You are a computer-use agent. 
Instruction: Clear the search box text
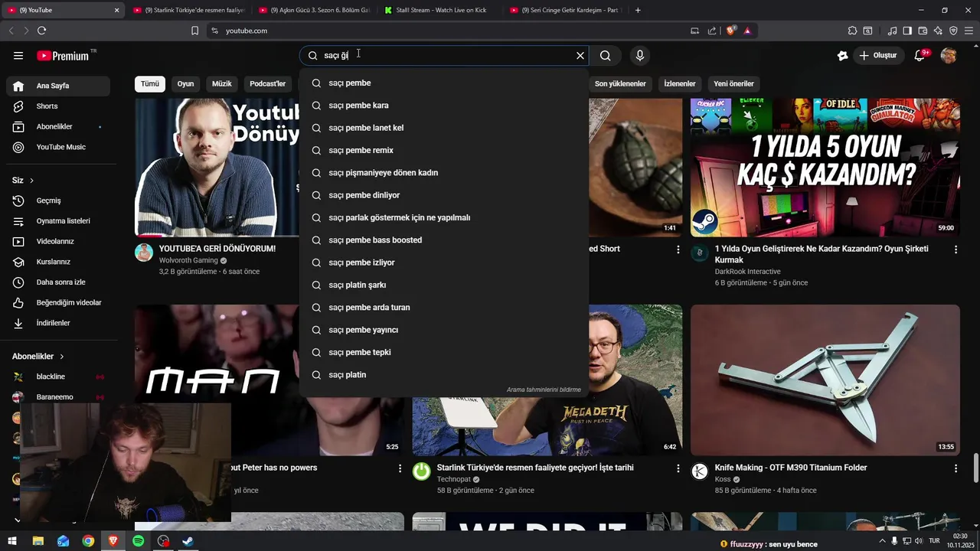[x=580, y=55]
